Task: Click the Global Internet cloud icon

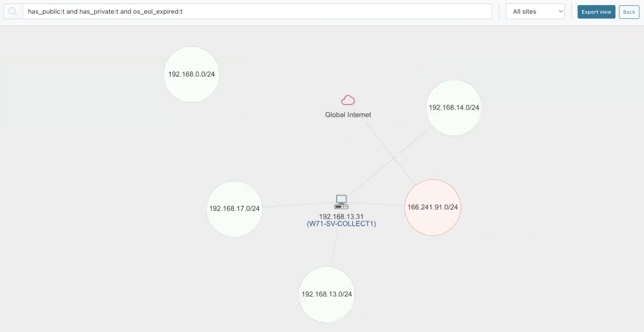Action: pos(348,100)
